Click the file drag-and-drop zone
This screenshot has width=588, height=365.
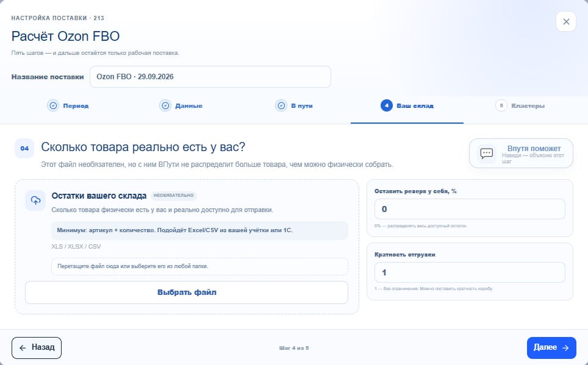(x=199, y=266)
